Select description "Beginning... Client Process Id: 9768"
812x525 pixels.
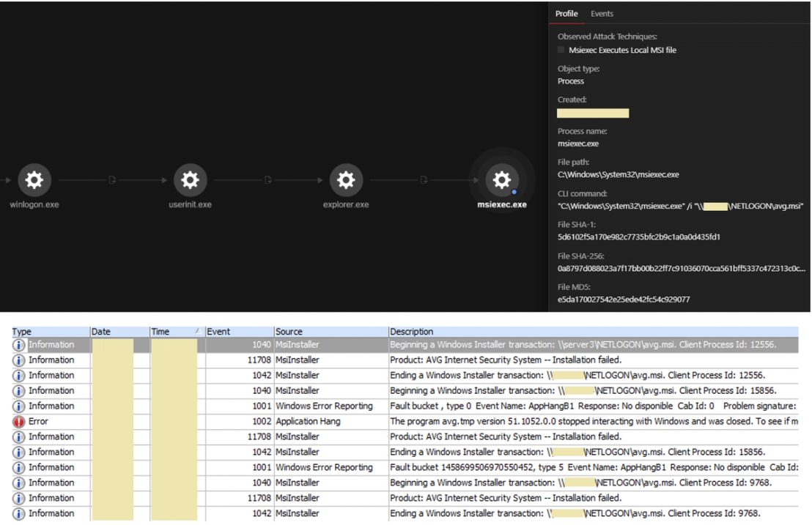pyautogui.click(x=580, y=483)
